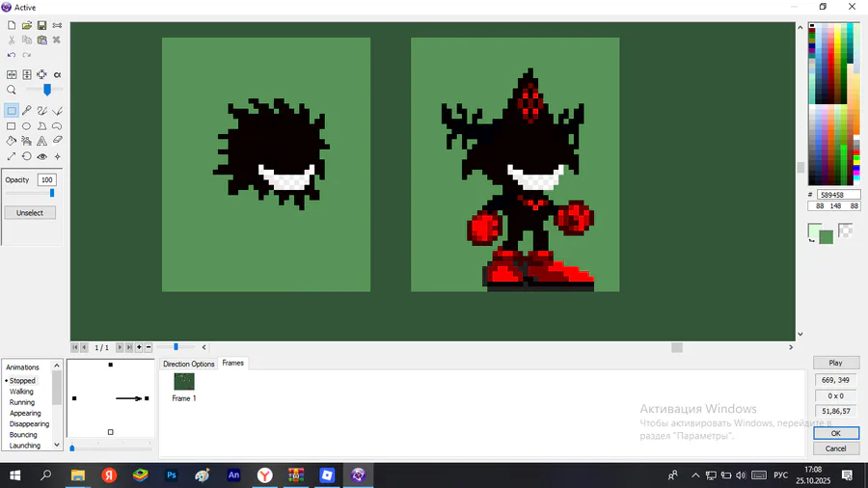
Task: Switch to the Frames tab
Action: tap(232, 363)
